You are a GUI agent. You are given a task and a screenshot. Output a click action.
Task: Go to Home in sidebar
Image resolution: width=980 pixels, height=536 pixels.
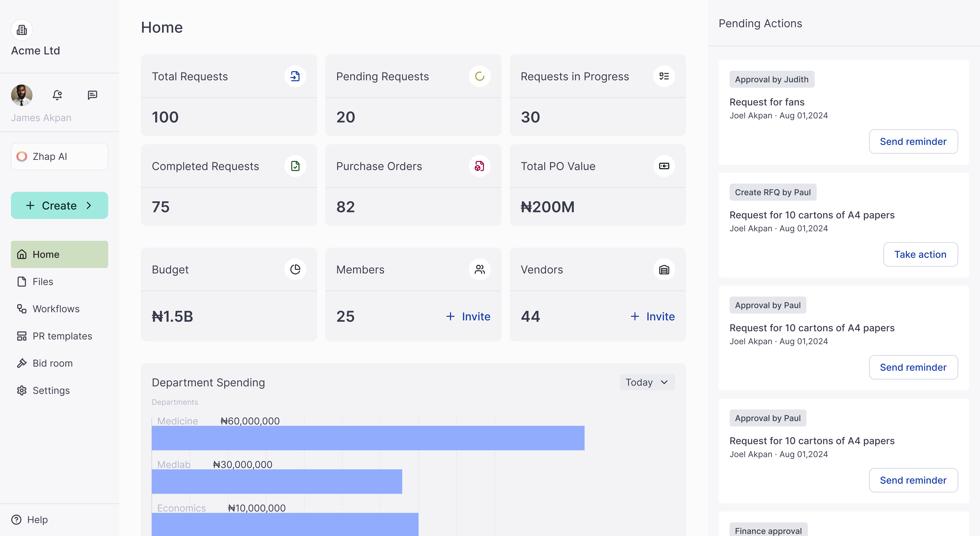pos(59,254)
